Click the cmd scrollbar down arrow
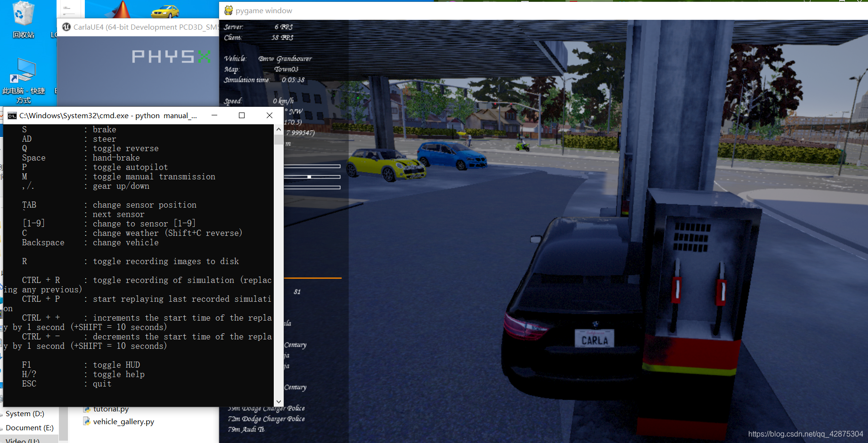 278,402
